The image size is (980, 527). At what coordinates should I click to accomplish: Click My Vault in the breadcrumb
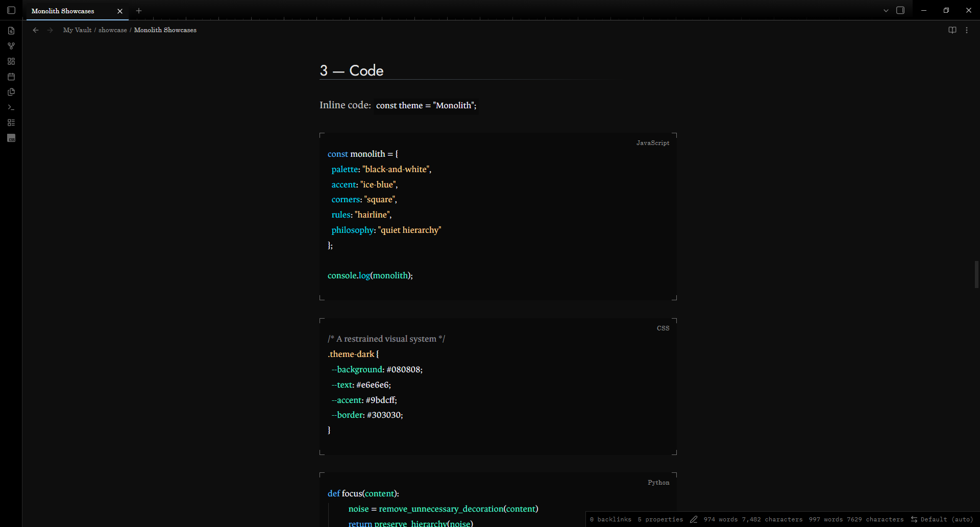click(x=77, y=30)
